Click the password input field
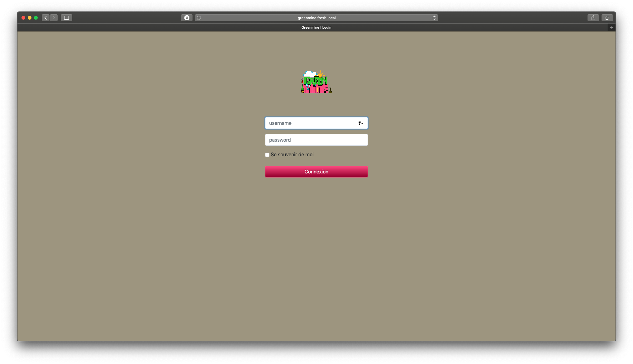 click(x=316, y=140)
